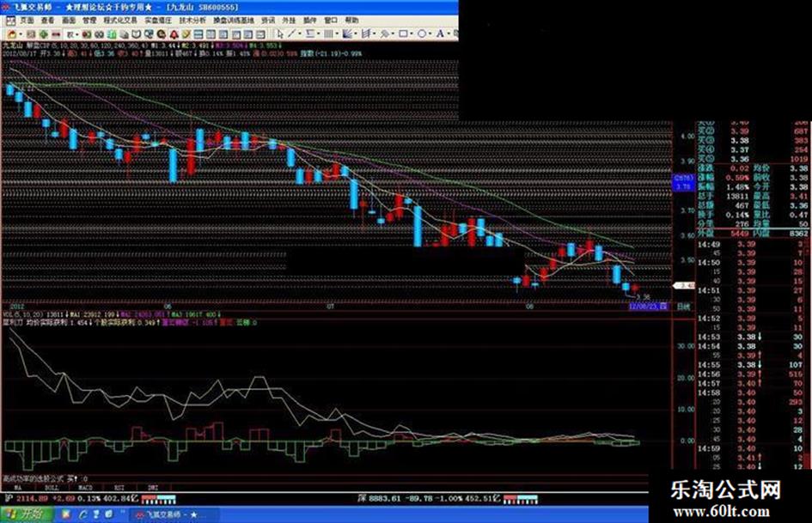Click the blue price marker on the axis
This screenshot has height=523, width=812.
(684, 182)
